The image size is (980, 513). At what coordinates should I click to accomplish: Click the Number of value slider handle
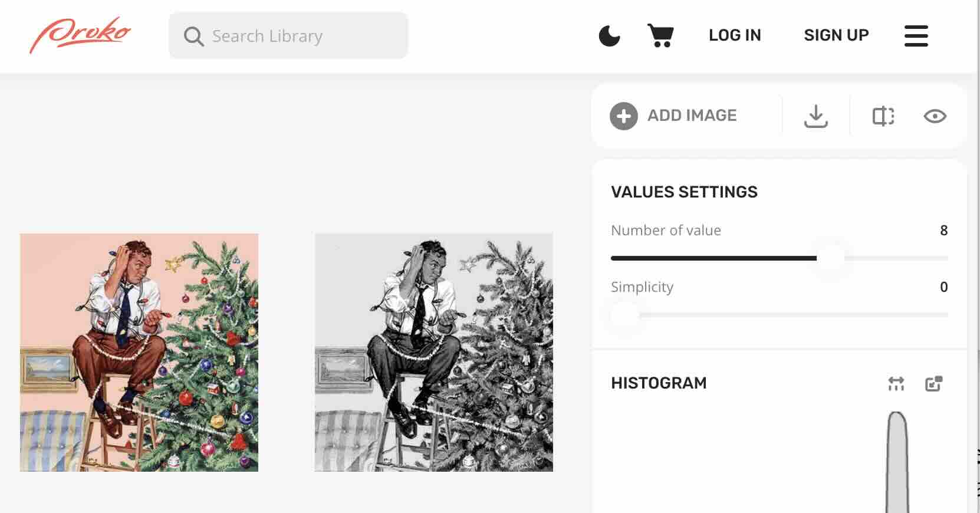831,258
